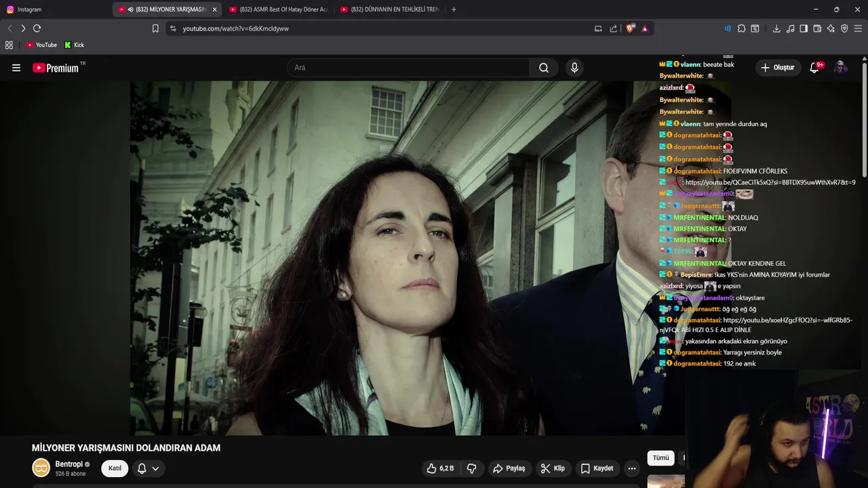The width and height of the screenshot is (868, 488).
Task: Dislike the video with thumbs down
Action: [x=472, y=468]
